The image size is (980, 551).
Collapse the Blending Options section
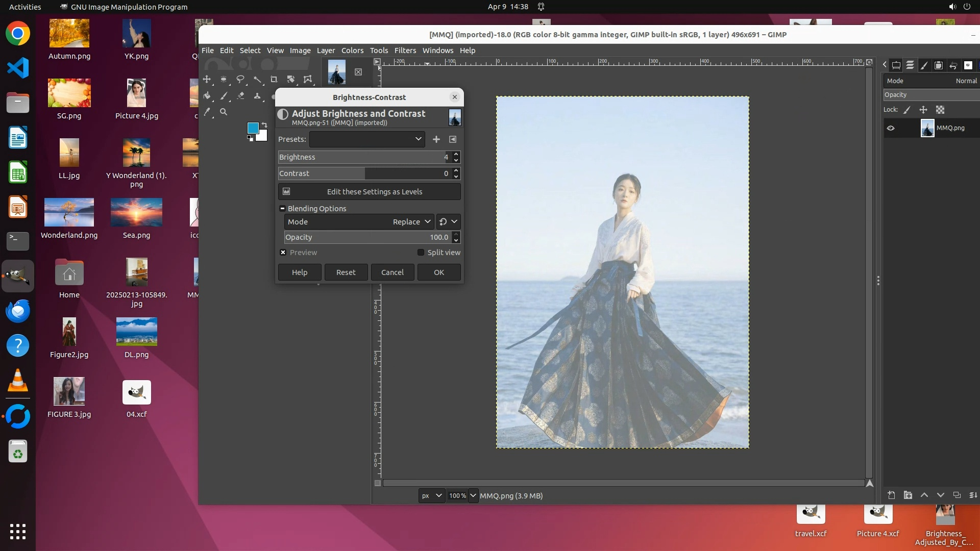point(282,209)
